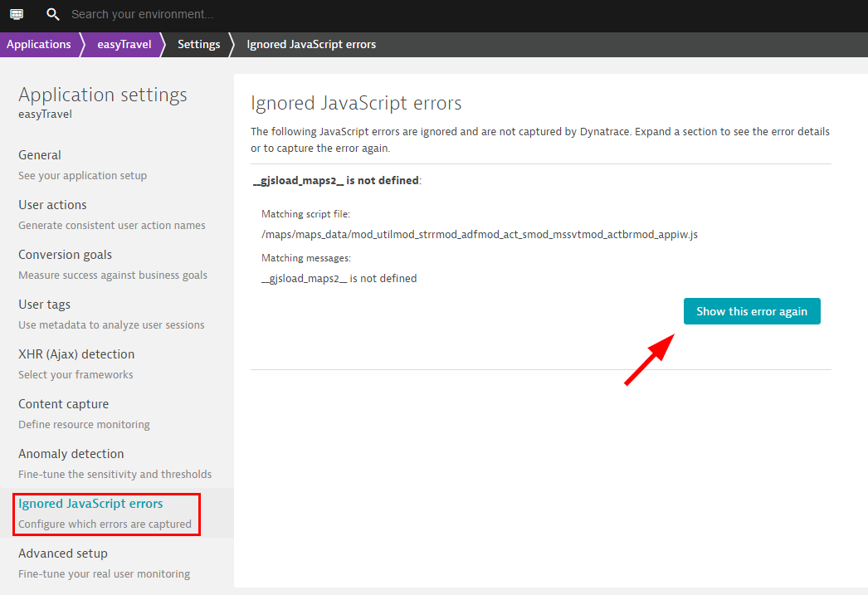
Task: Click the magnifying glass search icon
Action: click(53, 15)
